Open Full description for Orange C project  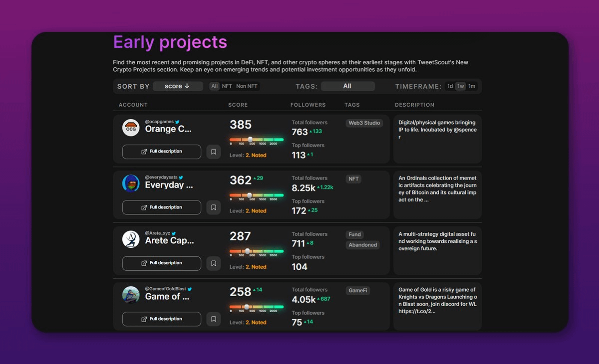pyautogui.click(x=161, y=151)
